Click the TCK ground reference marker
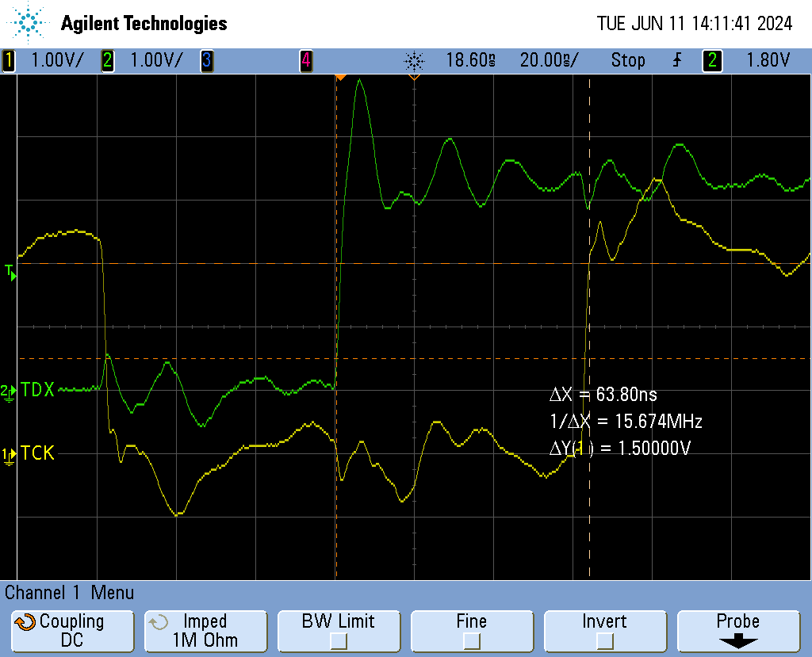This screenshot has height=657, width=812. click(x=7, y=454)
